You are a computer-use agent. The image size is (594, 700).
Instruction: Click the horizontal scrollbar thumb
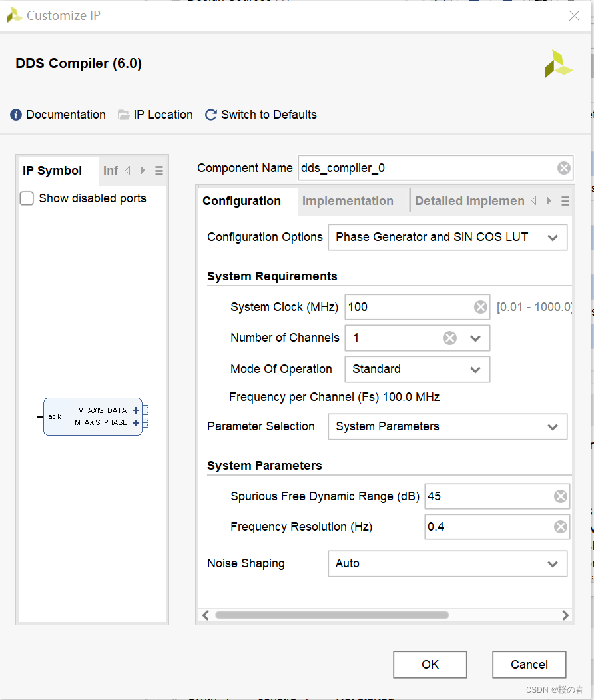[332, 615]
